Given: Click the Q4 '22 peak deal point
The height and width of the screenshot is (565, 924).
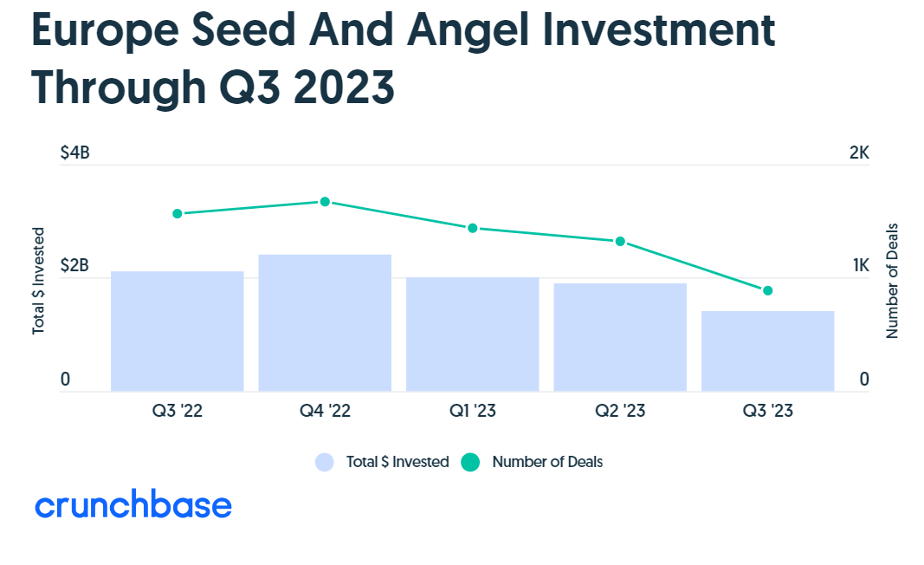Looking at the screenshot, I should coord(325,202).
